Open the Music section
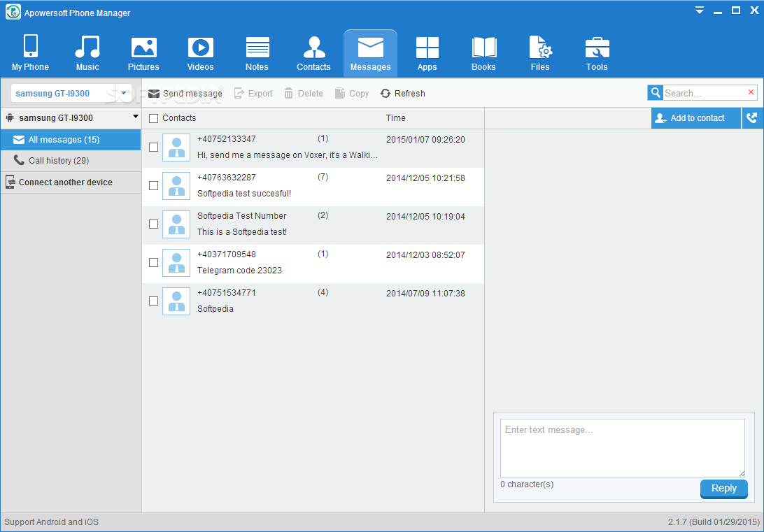The height and width of the screenshot is (532, 764). 87,53
